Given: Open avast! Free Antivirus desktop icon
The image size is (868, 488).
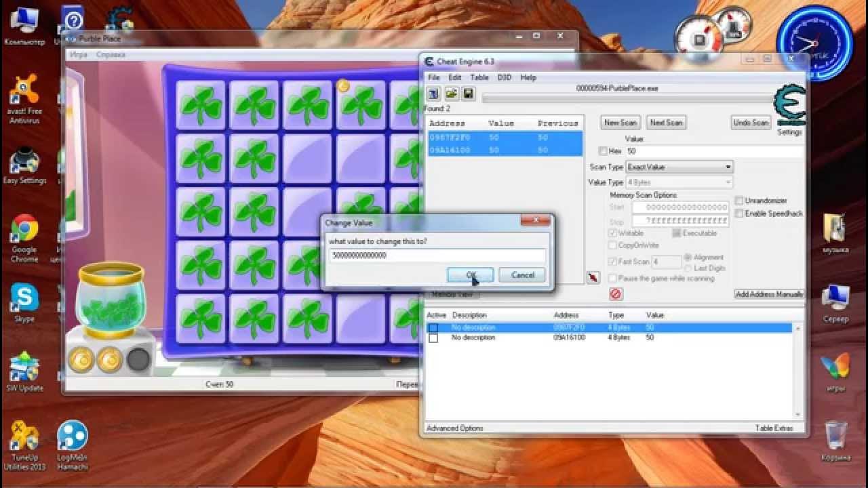Looking at the screenshot, I should pyautogui.click(x=25, y=100).
